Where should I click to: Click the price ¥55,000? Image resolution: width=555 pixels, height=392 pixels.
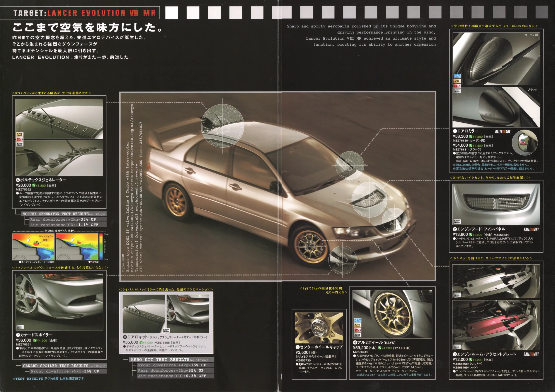pyautogui.click(x=131, y=342)
